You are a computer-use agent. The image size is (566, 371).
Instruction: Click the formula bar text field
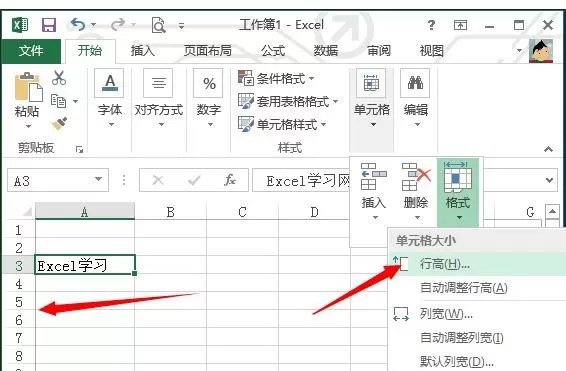coord(301,180)
